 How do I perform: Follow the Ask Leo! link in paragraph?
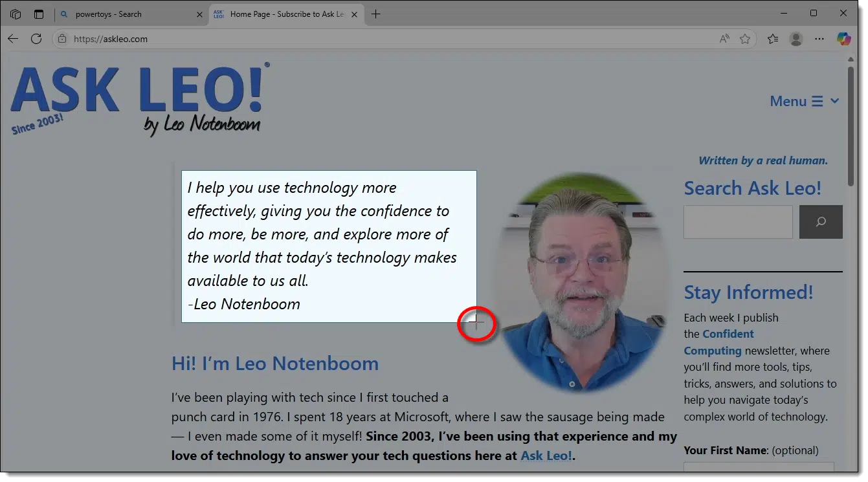(546, 455)
